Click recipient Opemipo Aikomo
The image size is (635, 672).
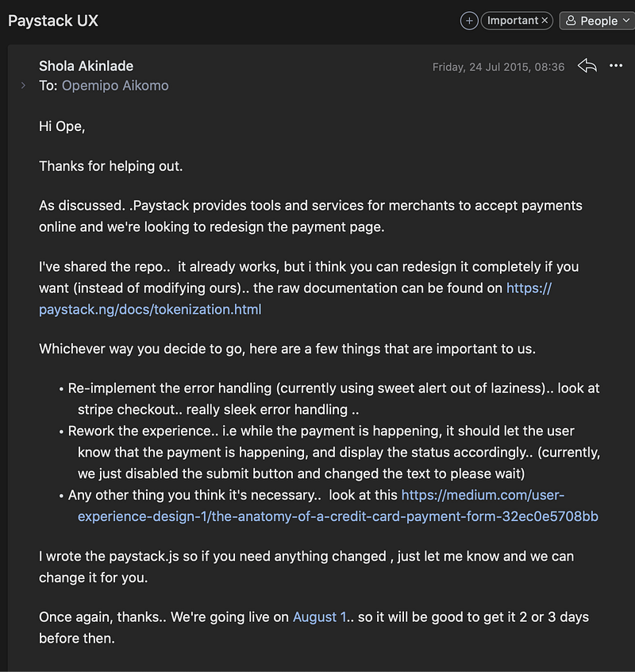click(x=115, y=85)
